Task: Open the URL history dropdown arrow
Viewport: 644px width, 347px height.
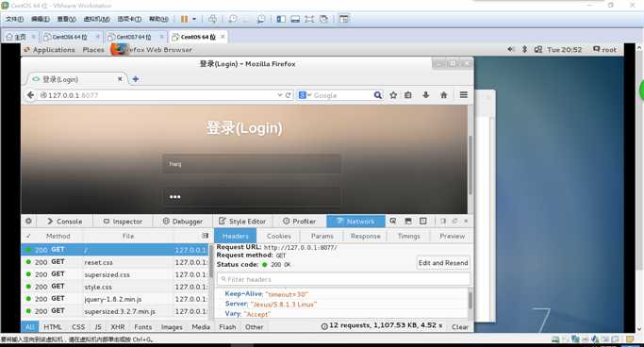Action: click(280, 95)
